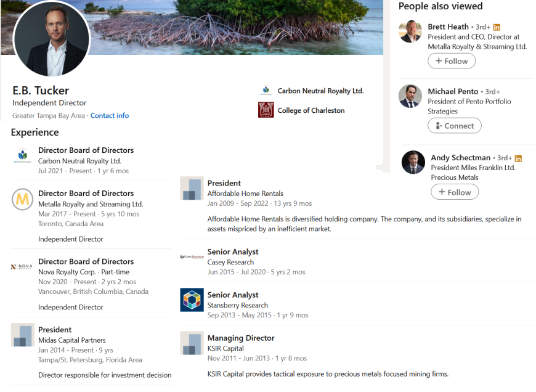The width and height of the screenshot is (536, 392).
Task: Open Michael Pento's profile picture
Action: point(410,96)
